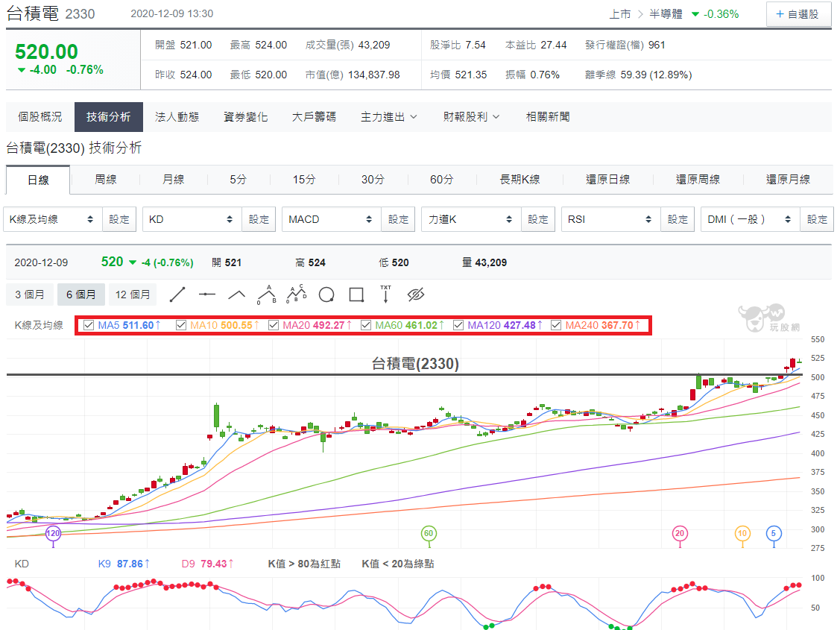Expand the 主力進出 menu
840x630 pixels.
389,117
